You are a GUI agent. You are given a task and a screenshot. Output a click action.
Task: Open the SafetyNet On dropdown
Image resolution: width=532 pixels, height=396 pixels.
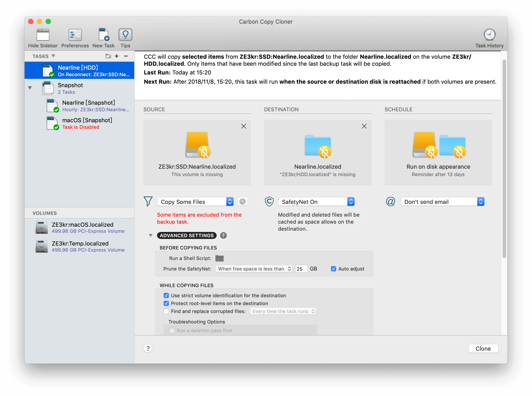pyautogui.click(x=316, y=202)
